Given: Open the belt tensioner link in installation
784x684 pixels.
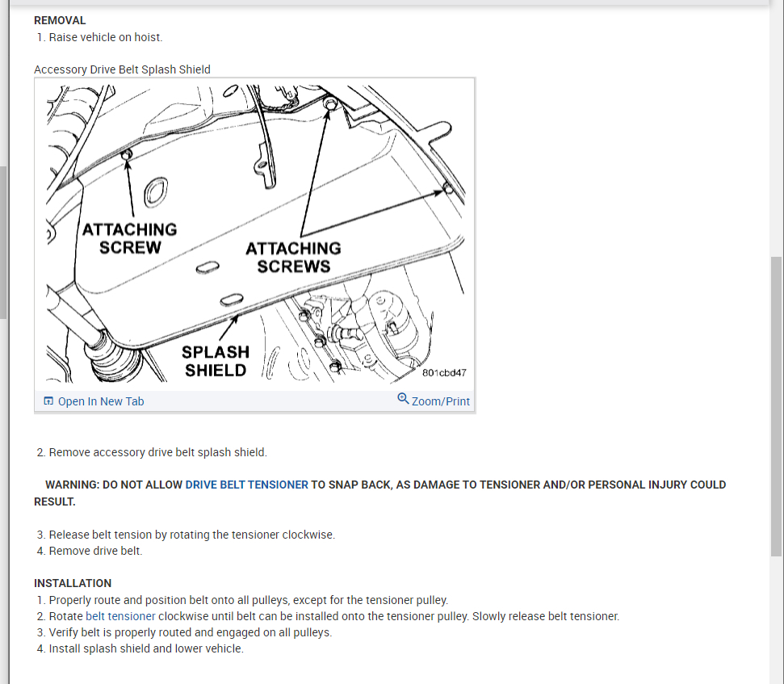Looking at the screenshot, I should pos(120,616).
